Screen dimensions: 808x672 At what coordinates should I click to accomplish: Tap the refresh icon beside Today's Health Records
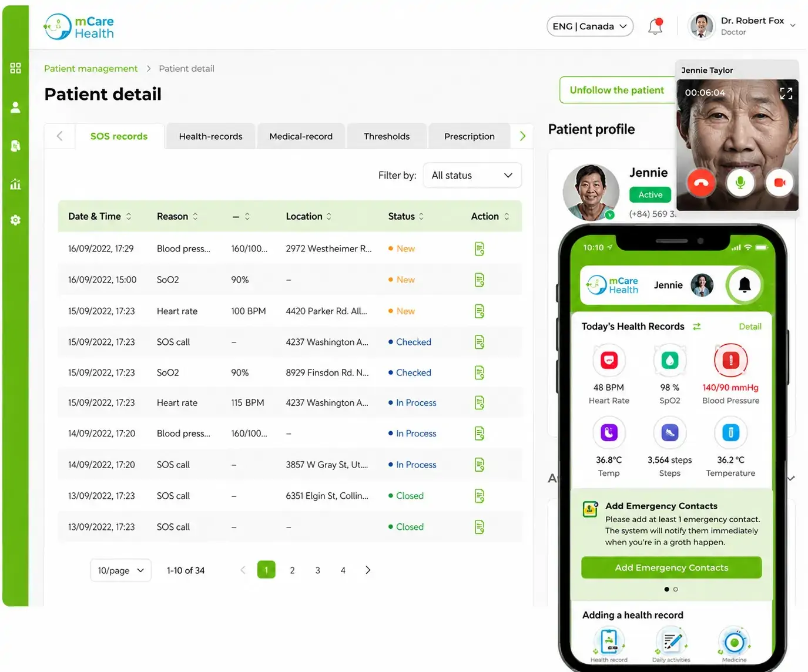697,327
